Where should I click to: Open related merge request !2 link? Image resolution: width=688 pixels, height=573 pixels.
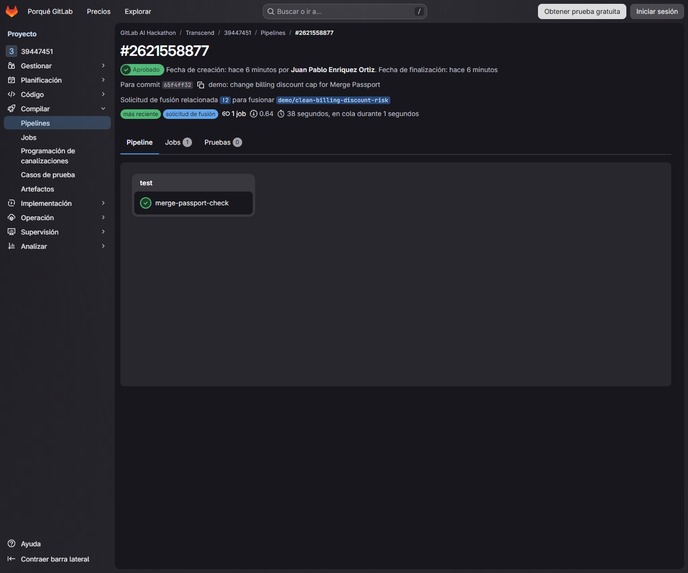225,100
